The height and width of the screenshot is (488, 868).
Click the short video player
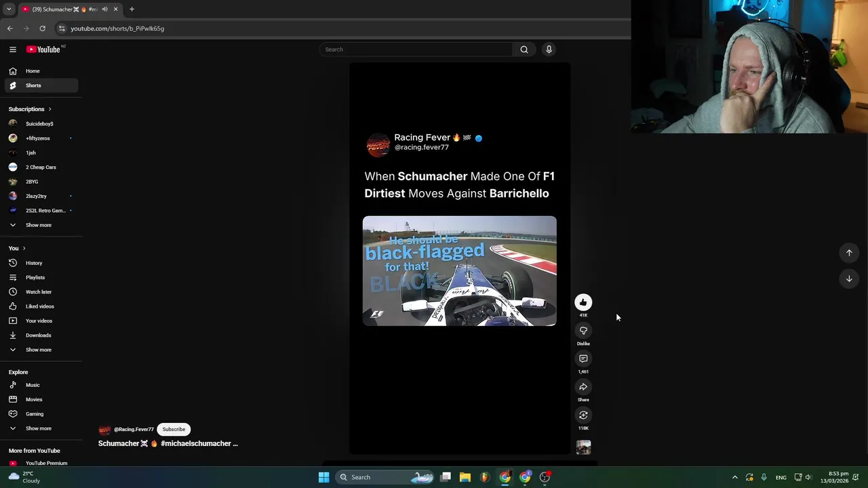point(460,258)
